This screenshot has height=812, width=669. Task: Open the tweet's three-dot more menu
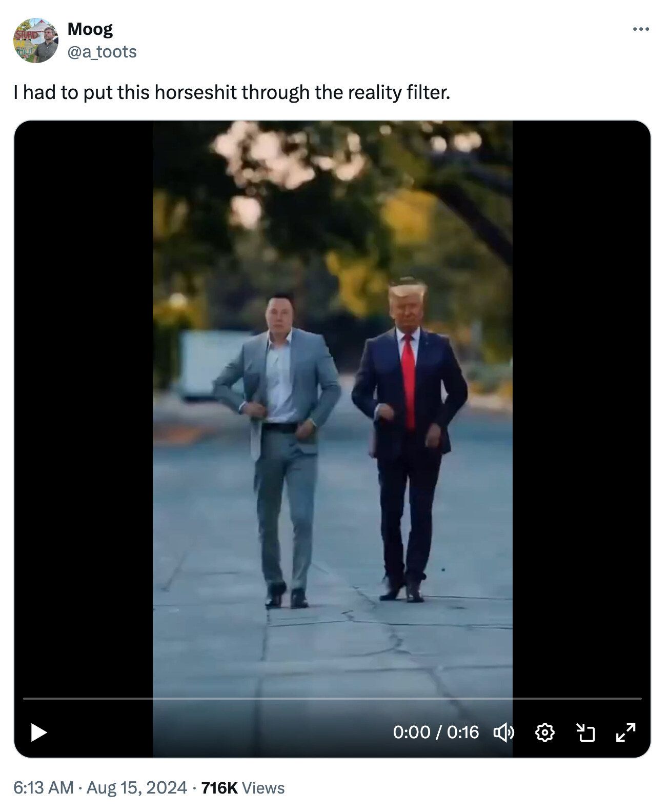coord(641,29)
